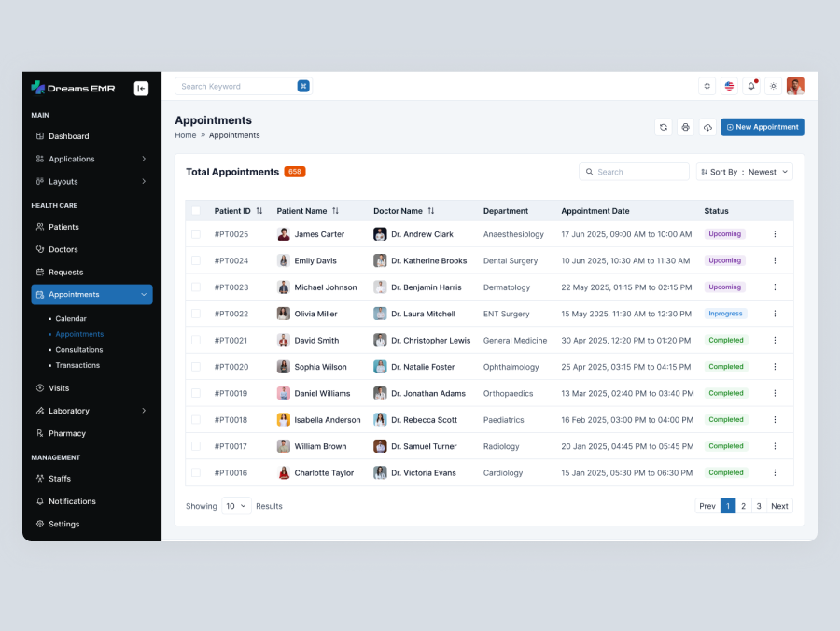
Task: Switch theme with the sun icon
Action: point(773,86)
